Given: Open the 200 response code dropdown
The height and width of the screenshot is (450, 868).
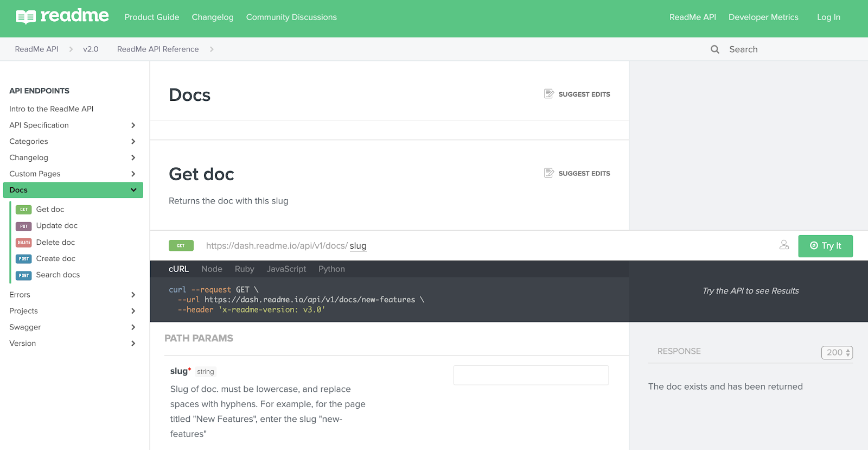Looking at the screenshot, I should tap(837, 353).
